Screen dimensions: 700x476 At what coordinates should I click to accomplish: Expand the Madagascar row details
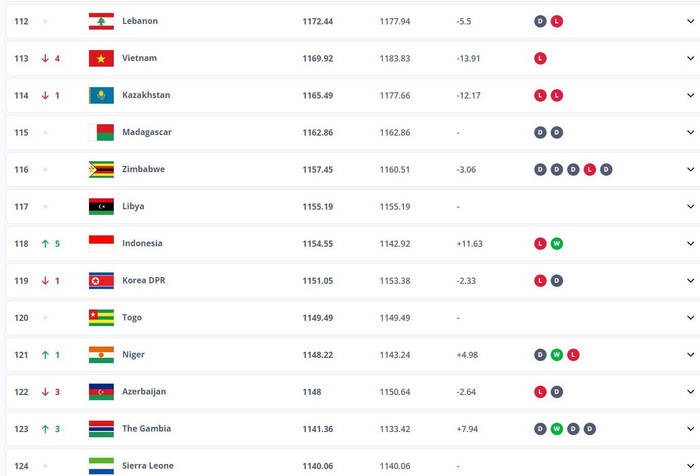[x=690, y=133]
